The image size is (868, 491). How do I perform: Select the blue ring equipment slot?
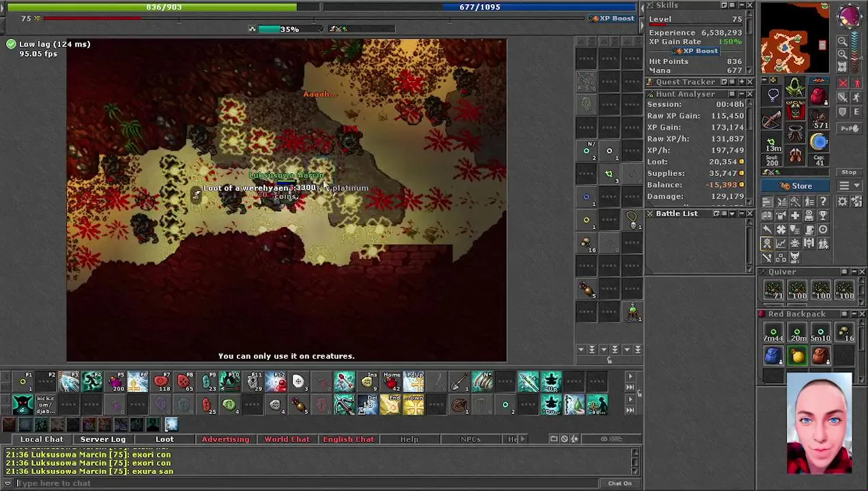tap(819, 142)
